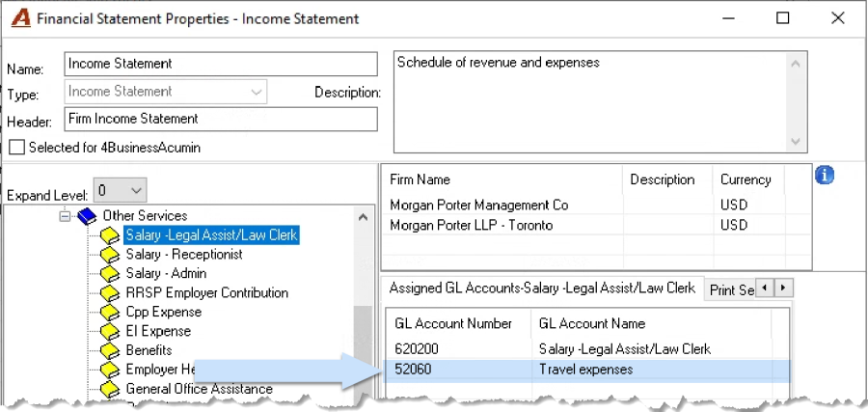Open the Type dropdown
868x412 pixels.
tap(257, 92)
